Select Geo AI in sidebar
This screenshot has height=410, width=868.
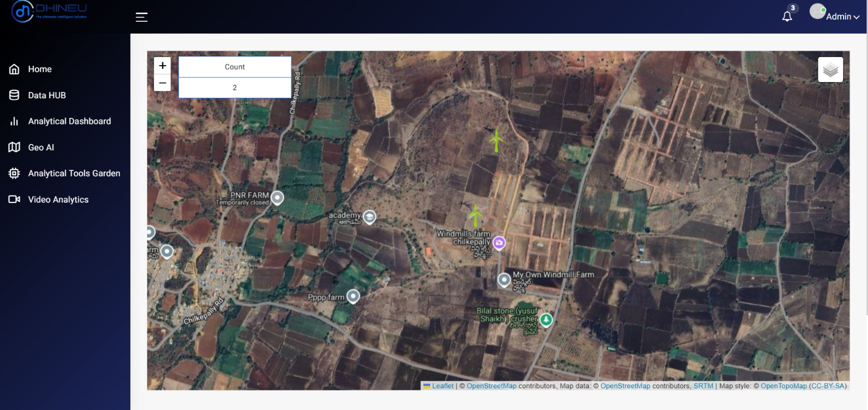point(41,148)
